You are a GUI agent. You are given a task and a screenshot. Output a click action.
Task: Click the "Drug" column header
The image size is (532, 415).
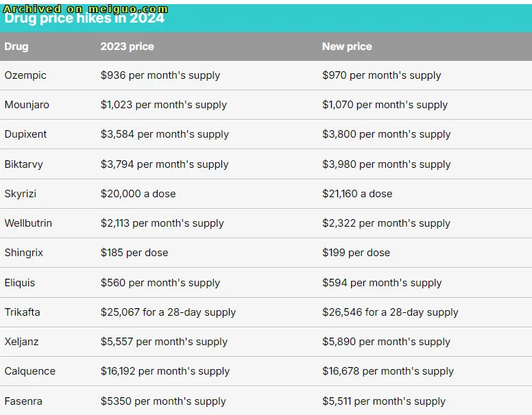pyautogui.click(x=16, y=47)
